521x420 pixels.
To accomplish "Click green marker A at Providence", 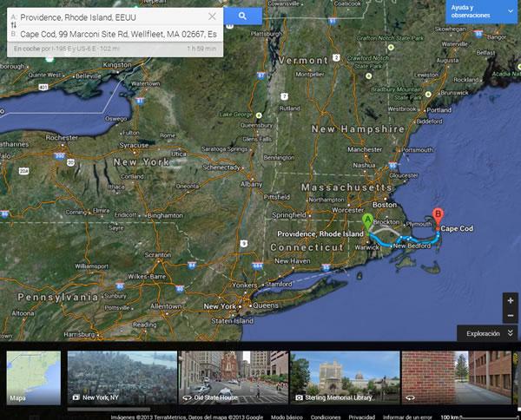I will pyautogui.click(x=367, y=223).
